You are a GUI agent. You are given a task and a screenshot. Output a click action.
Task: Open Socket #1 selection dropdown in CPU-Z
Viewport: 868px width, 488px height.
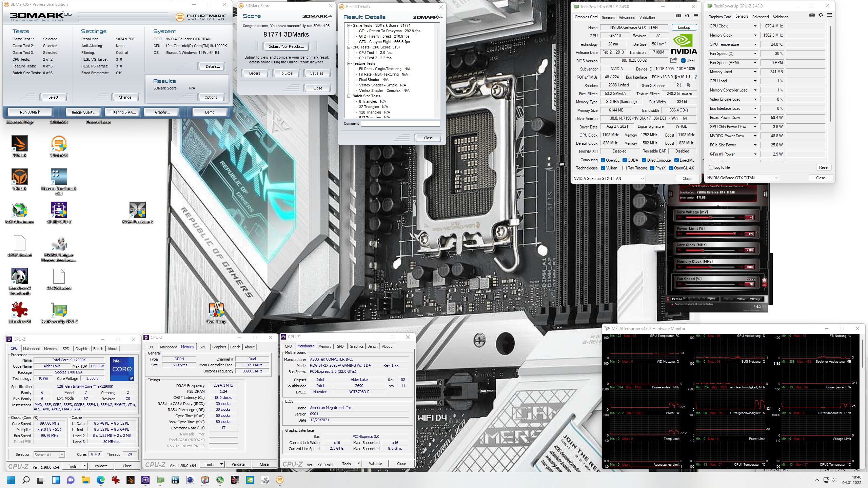[49, 455]
